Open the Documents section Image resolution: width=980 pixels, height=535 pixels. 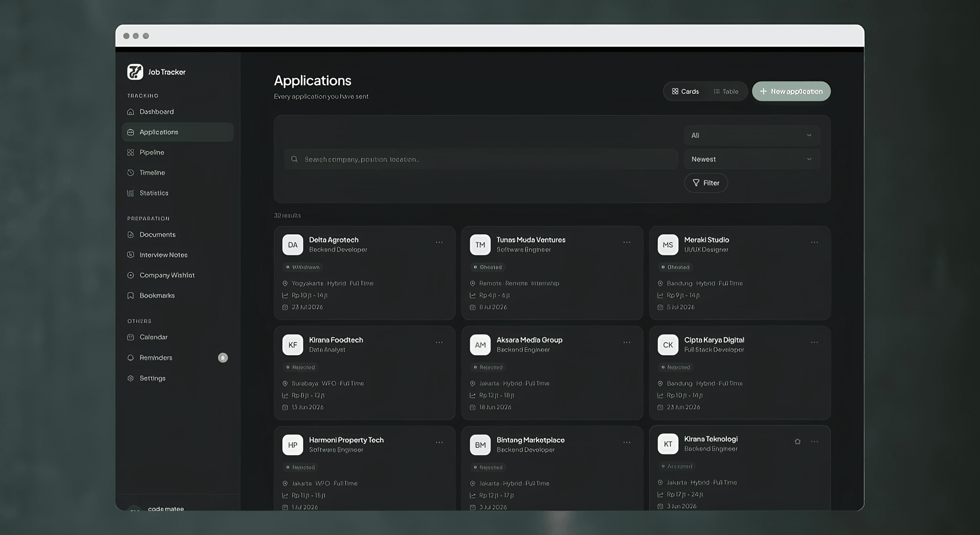(177, 235)
